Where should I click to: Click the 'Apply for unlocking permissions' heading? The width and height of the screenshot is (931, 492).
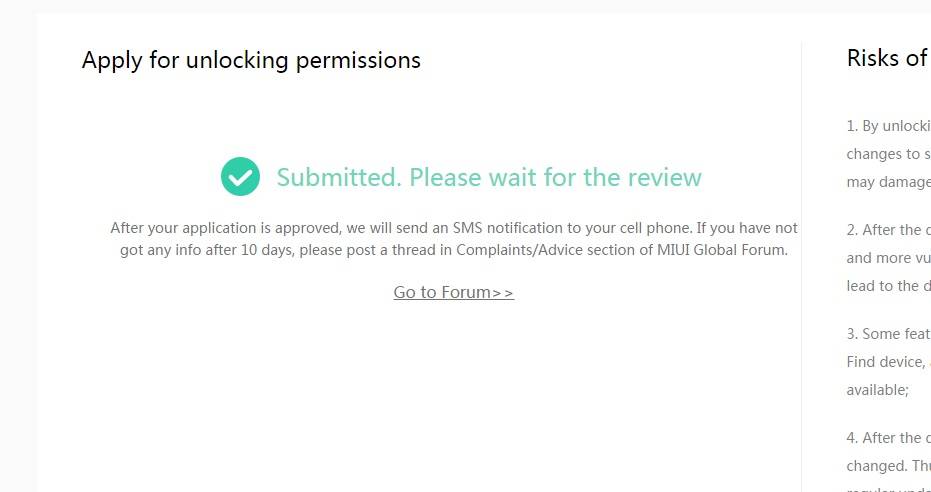(251, 60)
